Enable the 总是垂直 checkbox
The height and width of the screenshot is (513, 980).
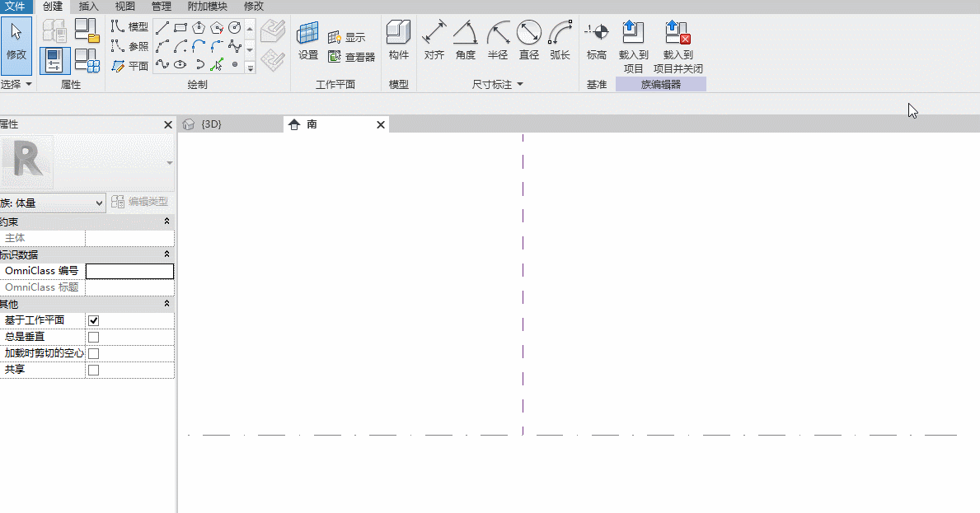93,337
